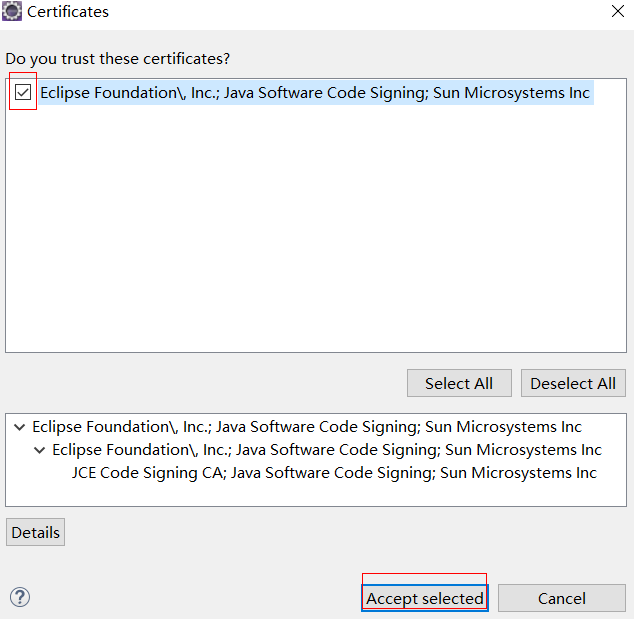Click Accept selected button

425,598
